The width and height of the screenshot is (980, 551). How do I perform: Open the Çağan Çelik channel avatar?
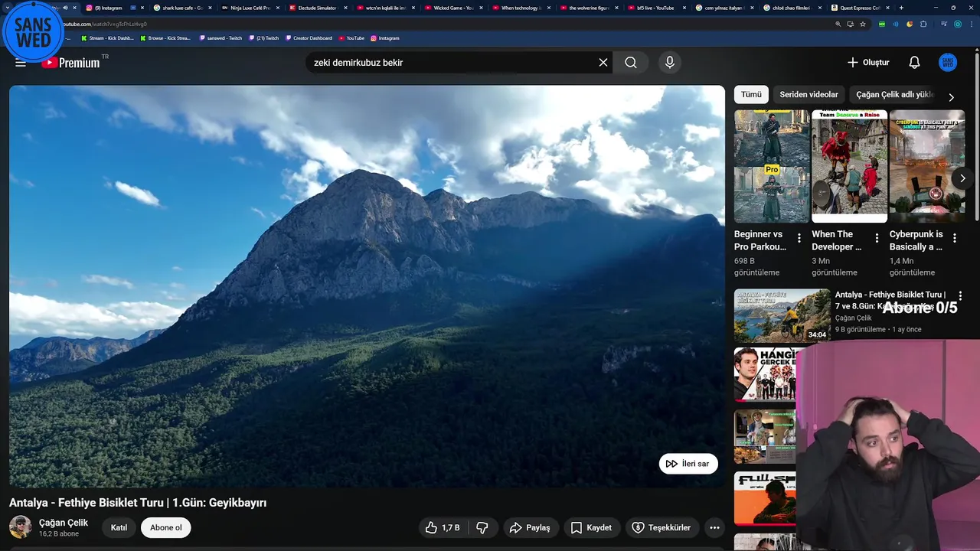[21, 527]
